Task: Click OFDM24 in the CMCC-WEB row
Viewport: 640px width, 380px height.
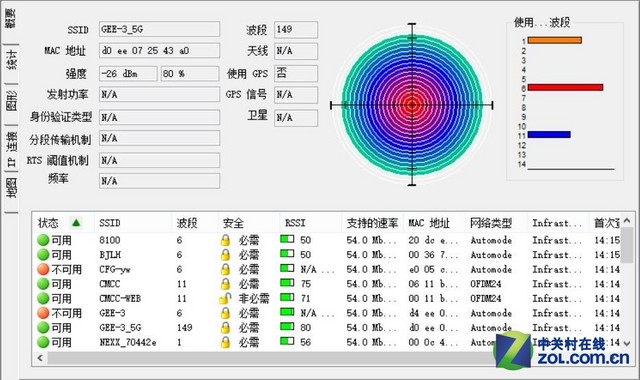Action: click(x=486, y=298)
